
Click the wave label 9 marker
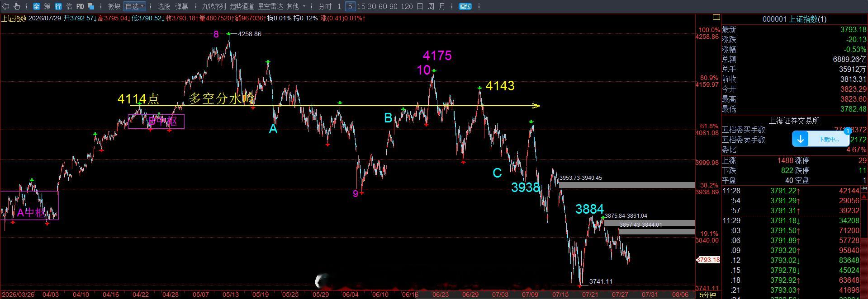click(x=355, y=194)
